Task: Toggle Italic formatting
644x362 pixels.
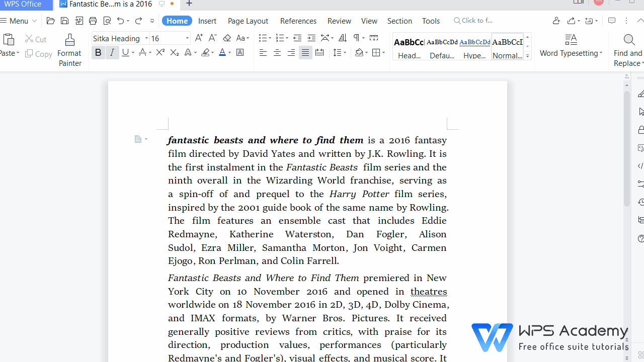Action: point(112,52)
